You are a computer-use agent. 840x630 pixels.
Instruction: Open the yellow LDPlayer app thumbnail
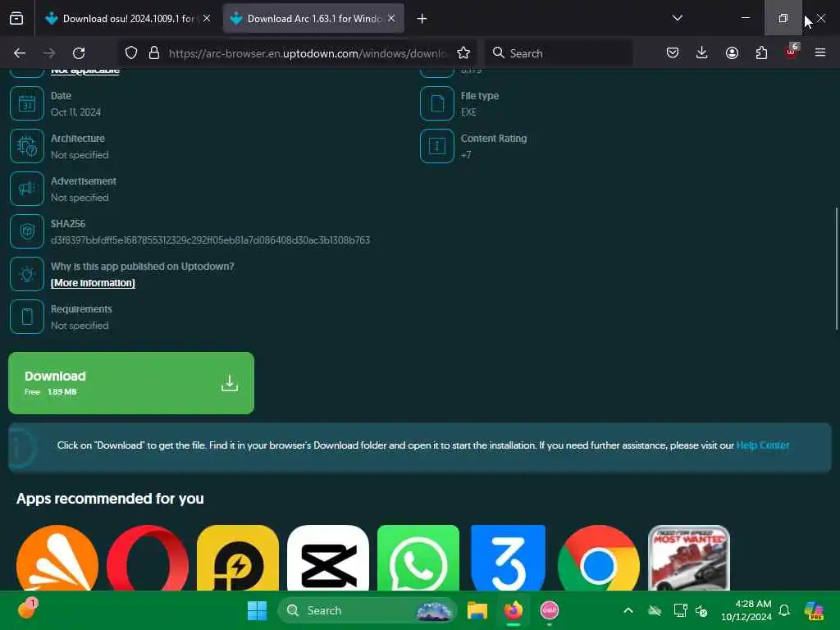pos(238,558)
